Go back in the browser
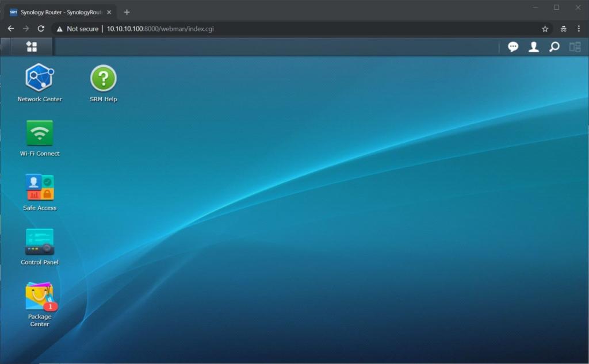The width and height of the screenshot is (589, 364). [10, 29]
